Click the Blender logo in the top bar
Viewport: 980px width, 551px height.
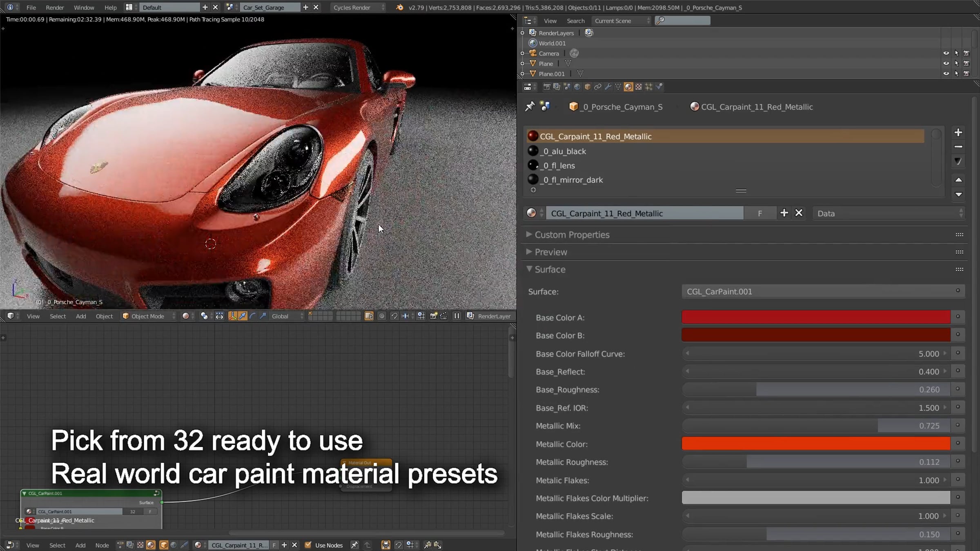point(400,7)
